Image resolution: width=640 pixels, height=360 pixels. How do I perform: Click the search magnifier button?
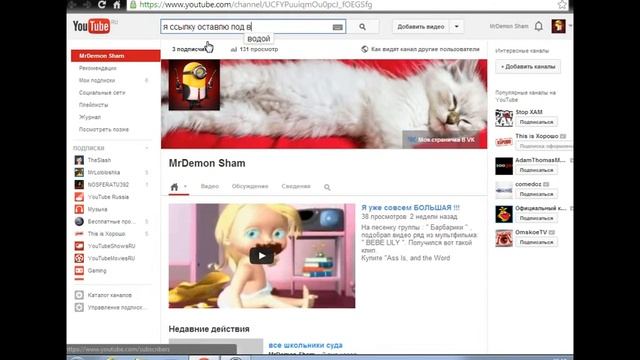pos(362,27)
